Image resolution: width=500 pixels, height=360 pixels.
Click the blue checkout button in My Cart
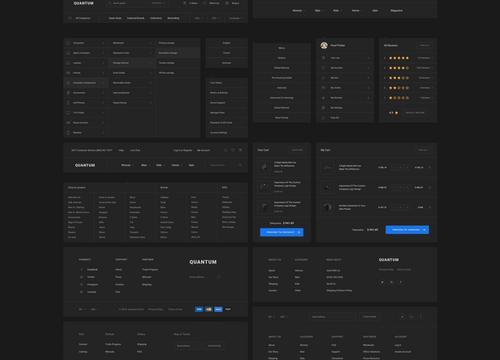click(407, 230)
